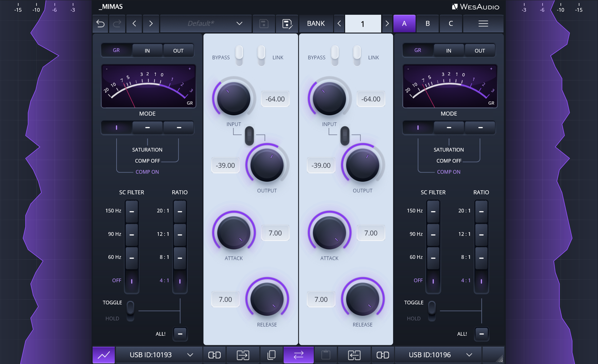Expand the USB ID:10196 device dropdown
598x364 pixels.
438,355
